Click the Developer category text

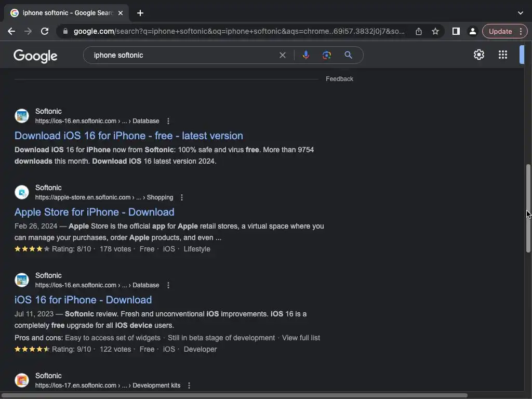(200, 349)
